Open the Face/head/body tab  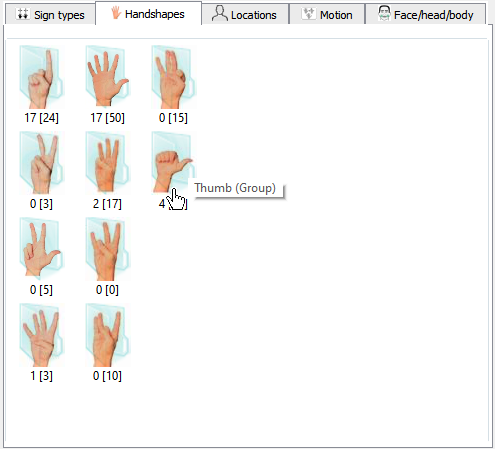[426, 15]
